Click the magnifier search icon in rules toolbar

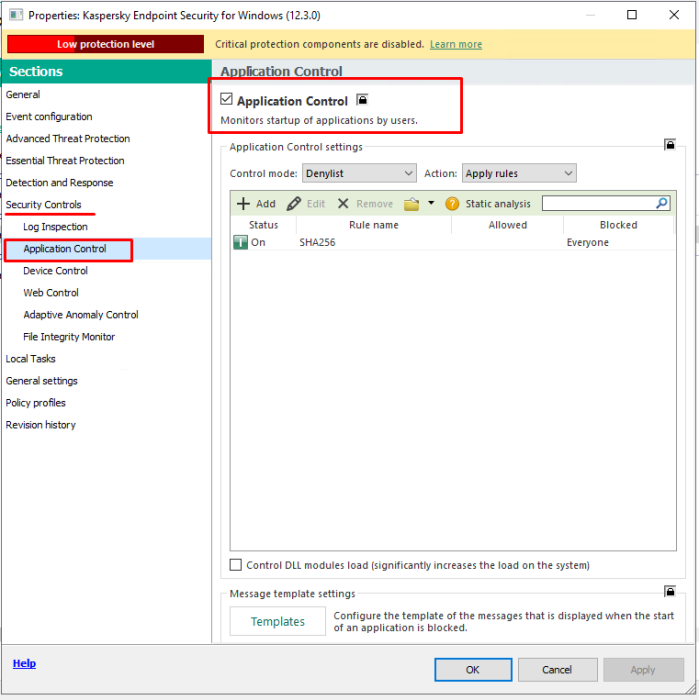662,203
